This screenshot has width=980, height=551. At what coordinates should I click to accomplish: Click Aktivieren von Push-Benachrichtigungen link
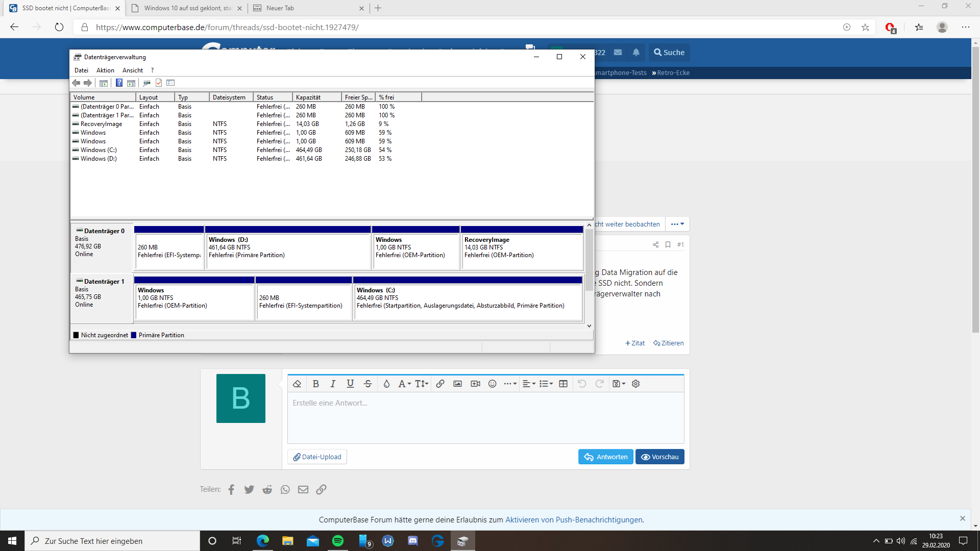point(574,519)
